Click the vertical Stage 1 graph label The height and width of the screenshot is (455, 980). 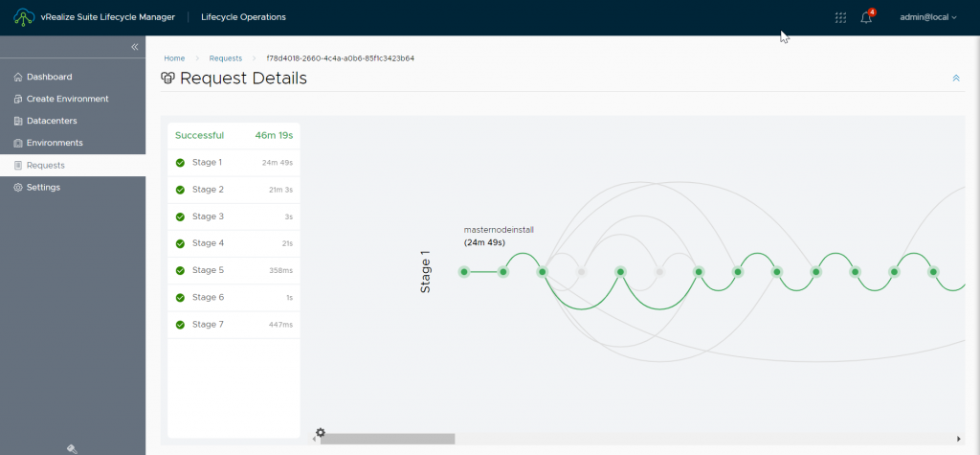[x=426, y=272]
